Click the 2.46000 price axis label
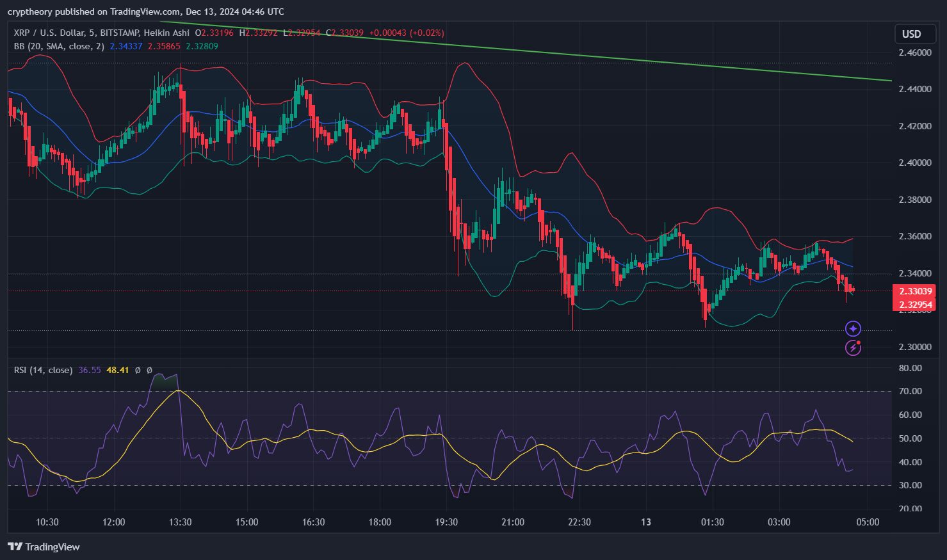 [x=915, y=52]
